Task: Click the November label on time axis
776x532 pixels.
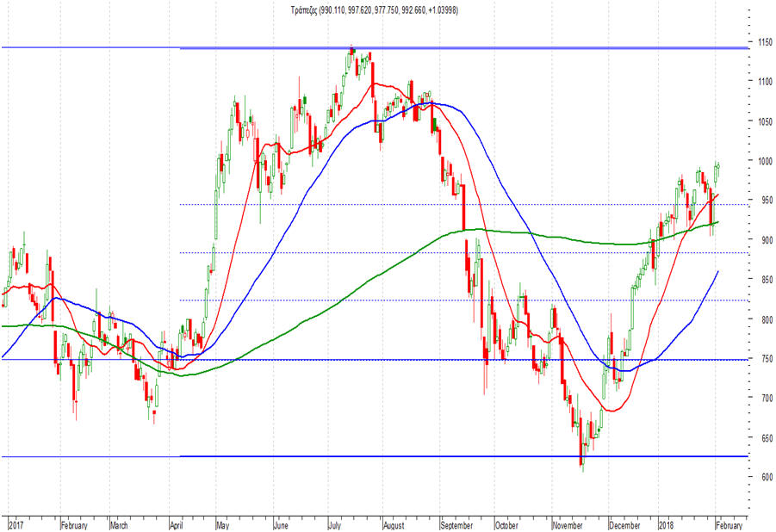Action: [x=568, y=525]
